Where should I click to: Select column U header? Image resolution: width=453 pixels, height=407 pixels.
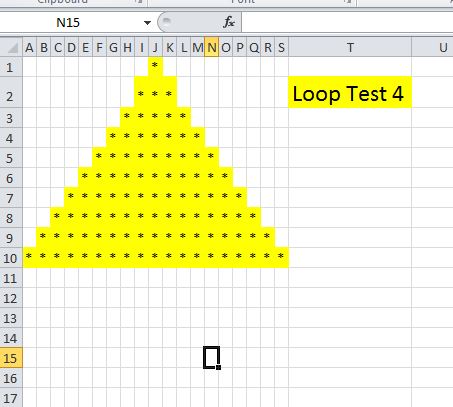coord(432,48)
